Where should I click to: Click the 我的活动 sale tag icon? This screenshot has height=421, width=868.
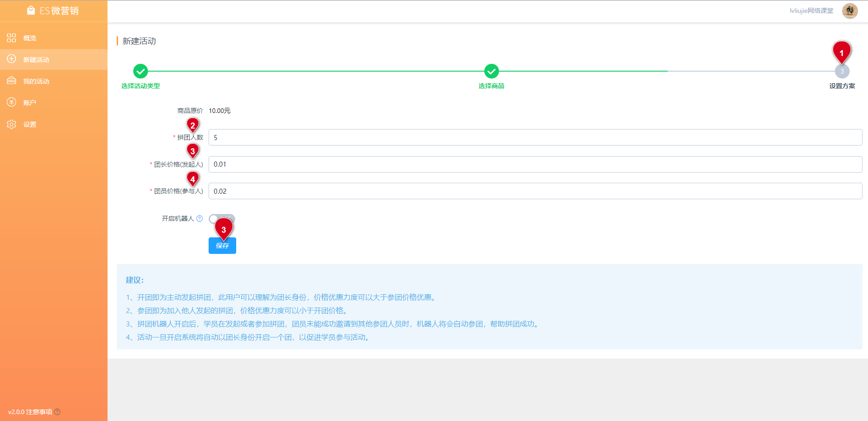[x=11, y=81]
